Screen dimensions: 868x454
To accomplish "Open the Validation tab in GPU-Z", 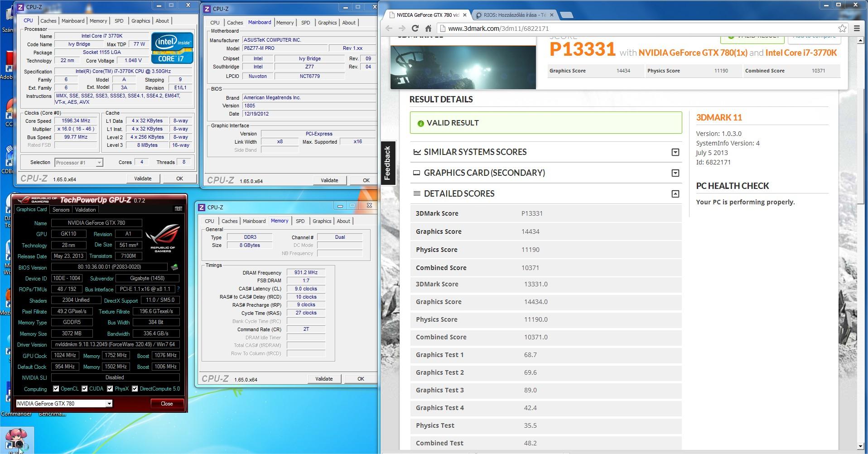I will (x=85, y=210).
